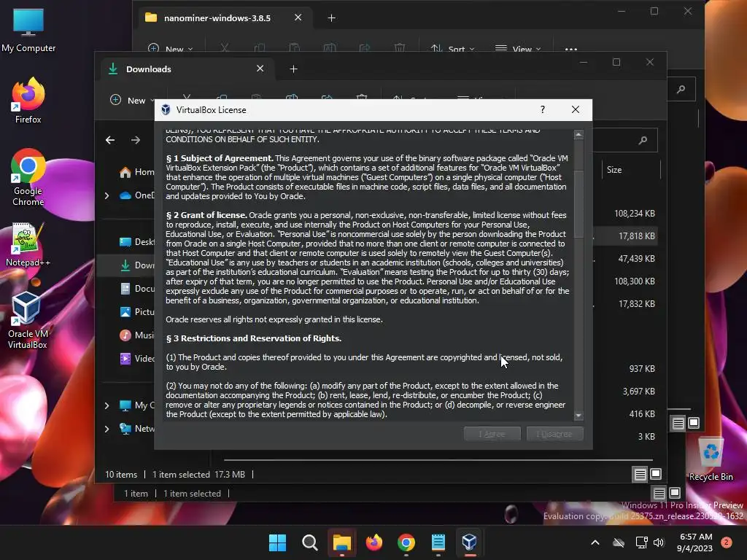Click the Windows Start button

[x=277, y=542]
